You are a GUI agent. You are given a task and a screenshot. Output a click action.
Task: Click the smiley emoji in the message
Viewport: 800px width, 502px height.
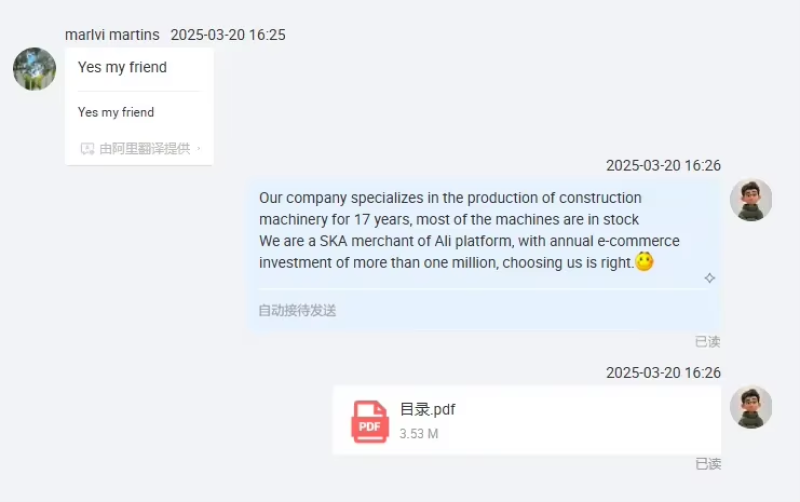(x=644, y=262)
